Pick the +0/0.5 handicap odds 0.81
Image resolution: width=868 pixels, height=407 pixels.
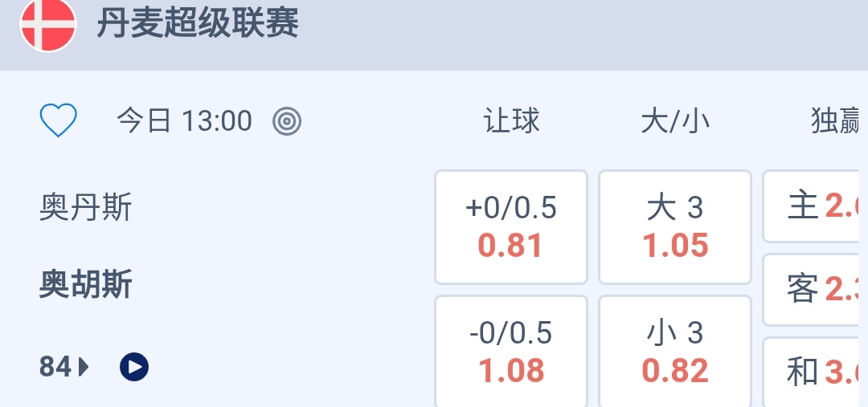[511, 227]
